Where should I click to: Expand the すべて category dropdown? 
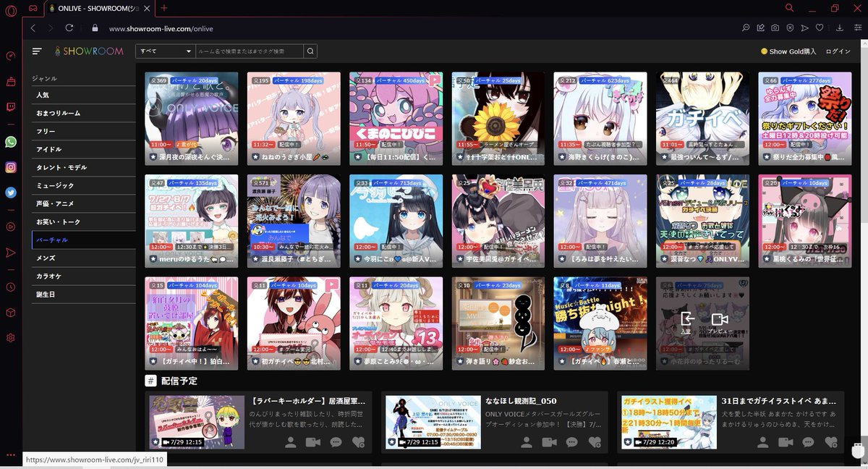tap(166, 51)
